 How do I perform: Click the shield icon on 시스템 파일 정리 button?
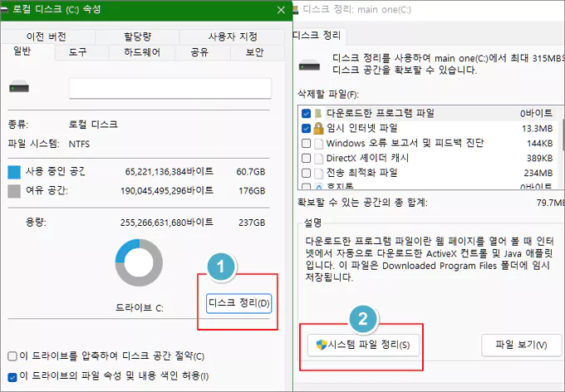click(322, 345)
